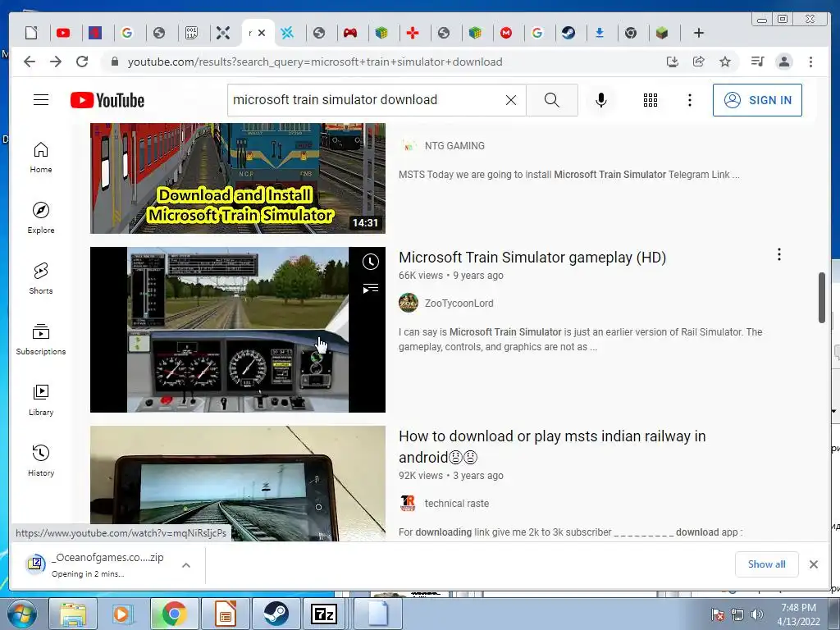840x630 pixels.
Task: Click the SIGN IN button
Action: (757, 100)
